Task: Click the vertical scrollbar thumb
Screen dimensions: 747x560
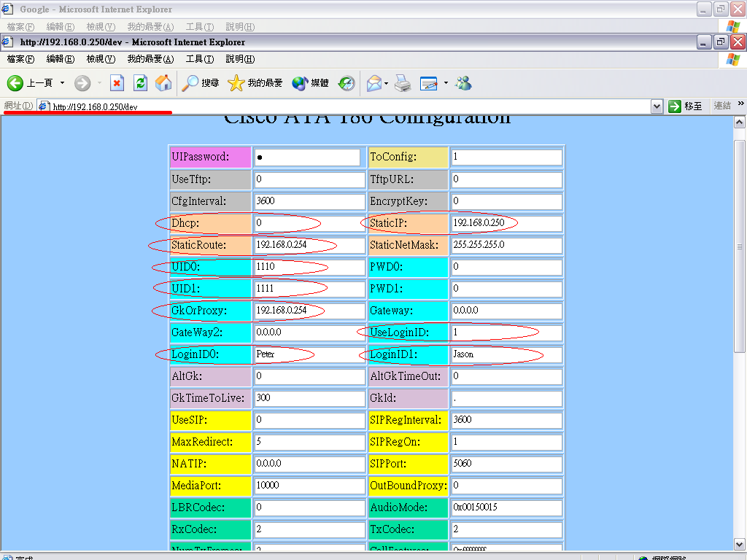Action: (x=740, y=246)
